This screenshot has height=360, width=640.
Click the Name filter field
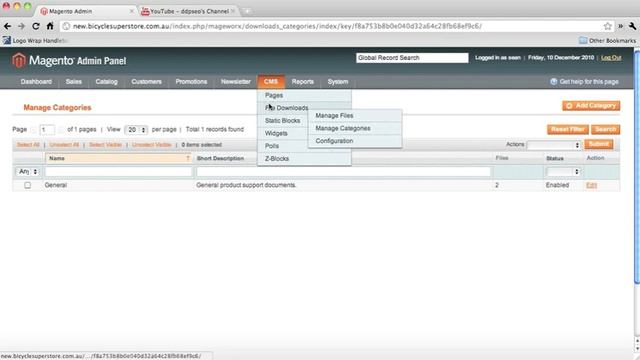(119, 172)
